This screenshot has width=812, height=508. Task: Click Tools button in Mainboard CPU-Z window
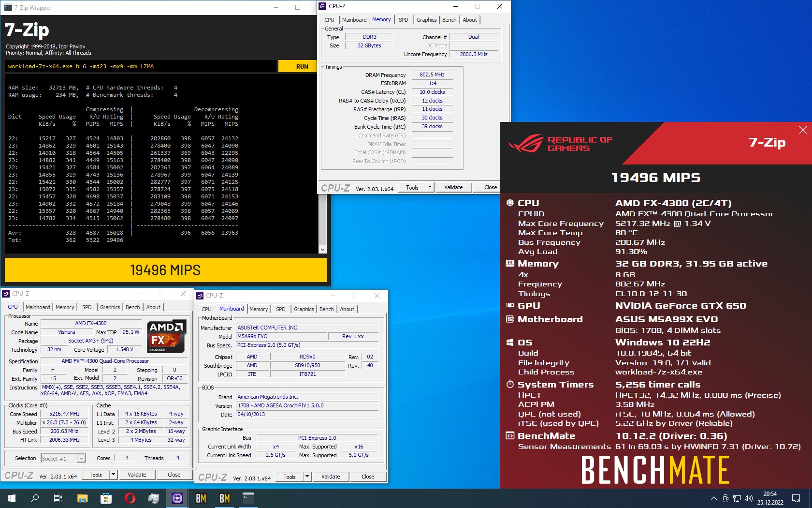[x=290, y=477]
